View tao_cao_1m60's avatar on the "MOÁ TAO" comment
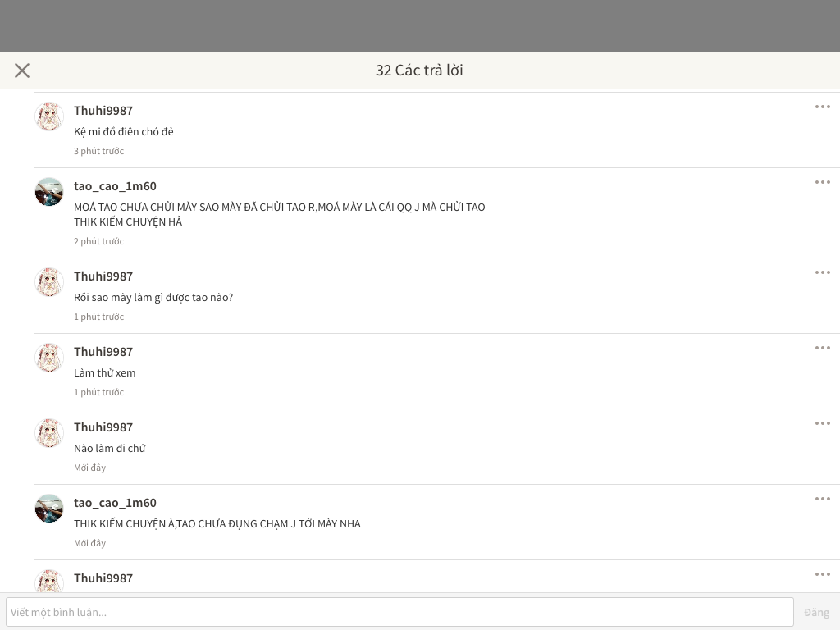Image resolution: width=840 pixels, height=630 pixels. (49, 192)
